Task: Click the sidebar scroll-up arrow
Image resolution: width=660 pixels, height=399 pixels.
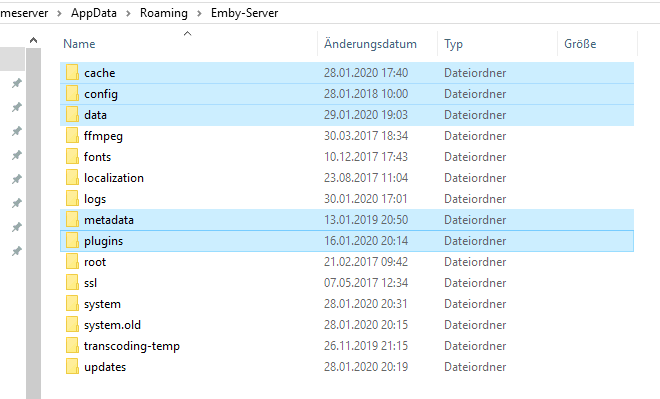Action: click(34, 40)
